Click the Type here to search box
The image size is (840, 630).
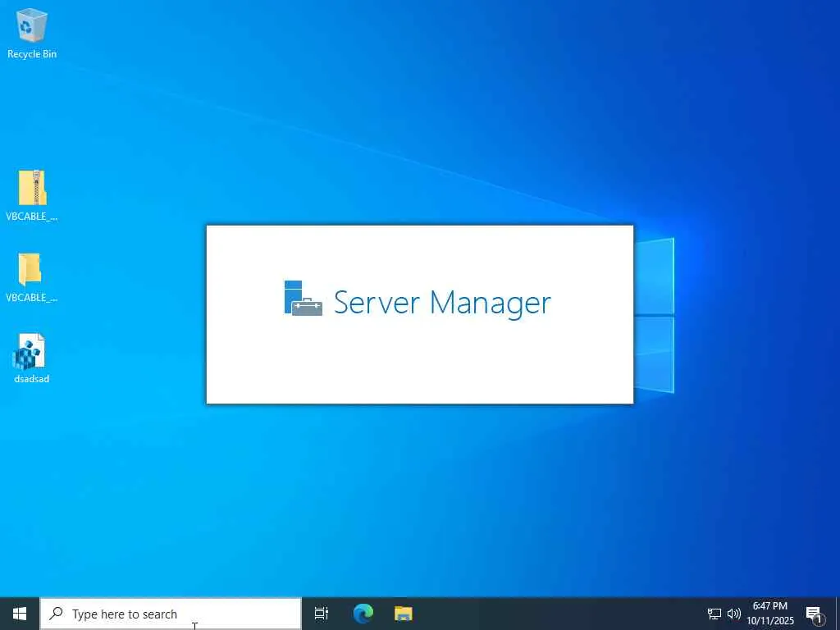(x=171, y=614)
